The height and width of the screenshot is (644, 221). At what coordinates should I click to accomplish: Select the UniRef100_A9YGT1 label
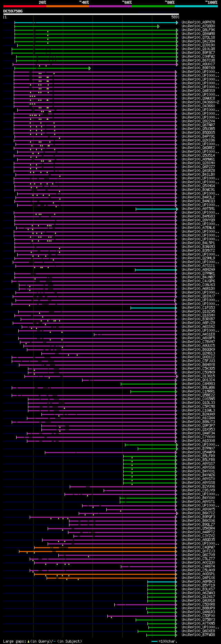tap(198, 502)
